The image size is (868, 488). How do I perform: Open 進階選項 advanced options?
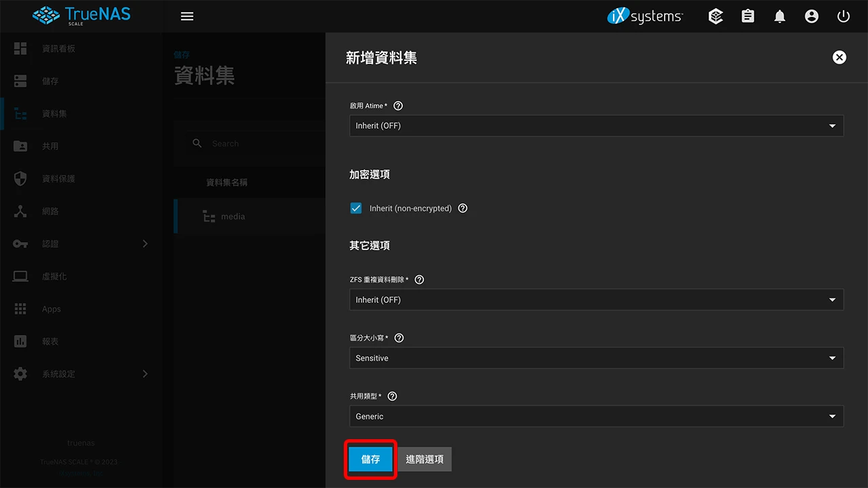[424, 459]
